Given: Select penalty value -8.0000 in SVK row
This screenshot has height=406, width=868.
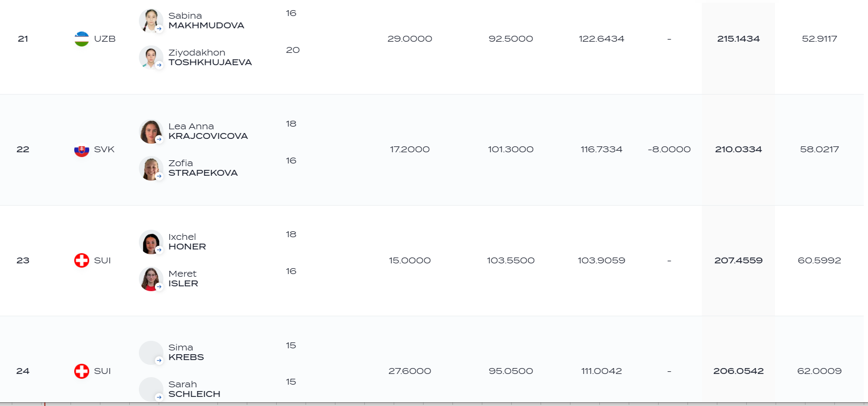Looking at the screenshot, I should pos(669,150).
